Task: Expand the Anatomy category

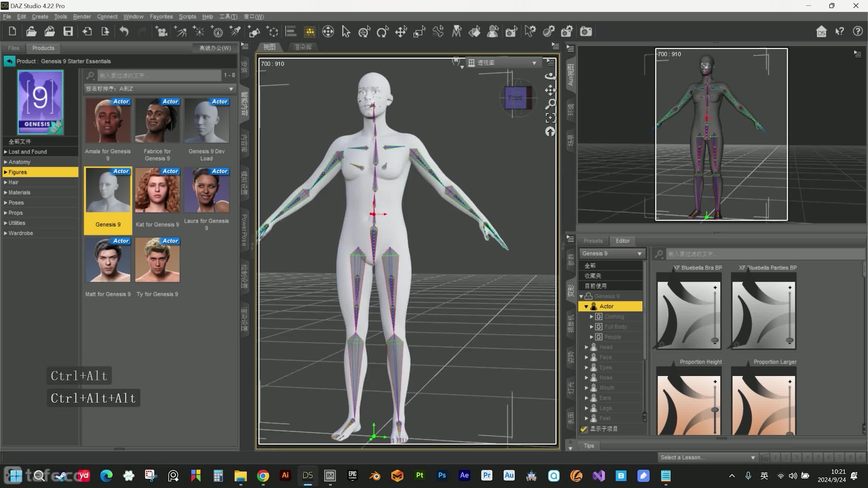Action: pyautogui.click(x=5, y=162)
